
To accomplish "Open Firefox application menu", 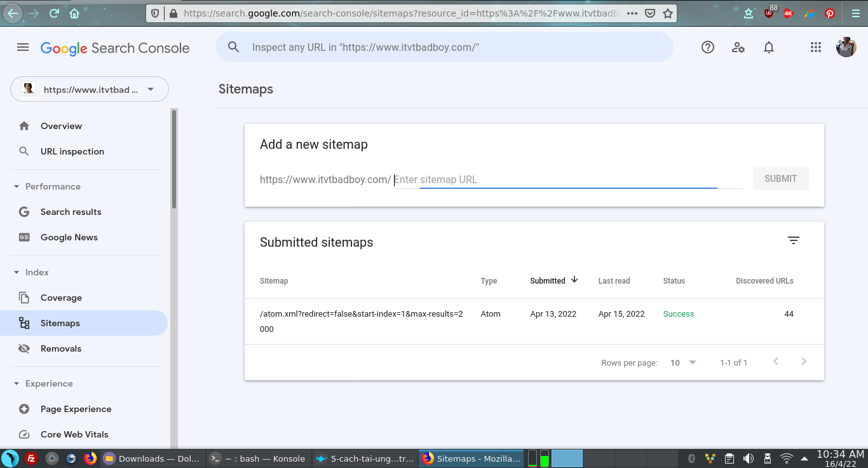I will coord(855,13).
